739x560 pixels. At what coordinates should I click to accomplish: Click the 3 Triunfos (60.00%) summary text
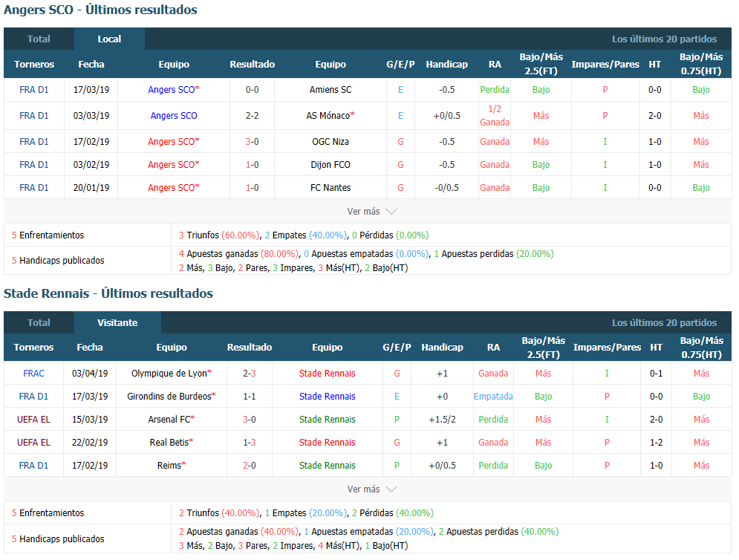(x=219, y=235)
